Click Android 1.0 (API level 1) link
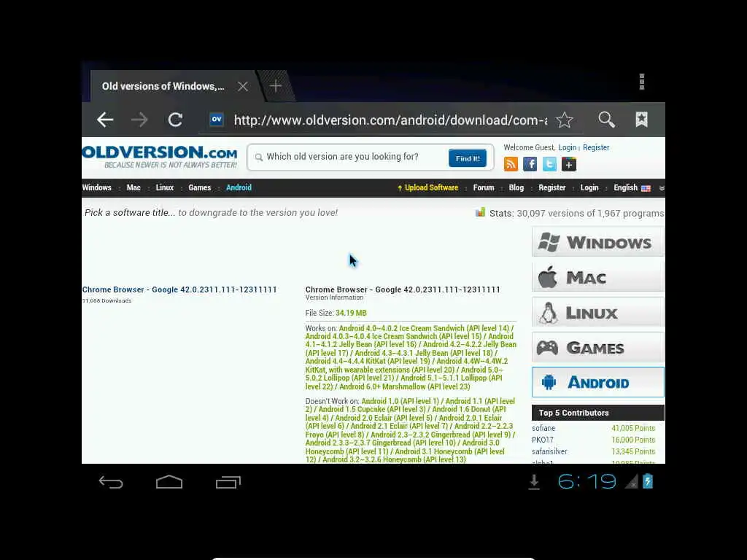The height and width of the screenshot is (560, 747). click(x=400, y=401)
